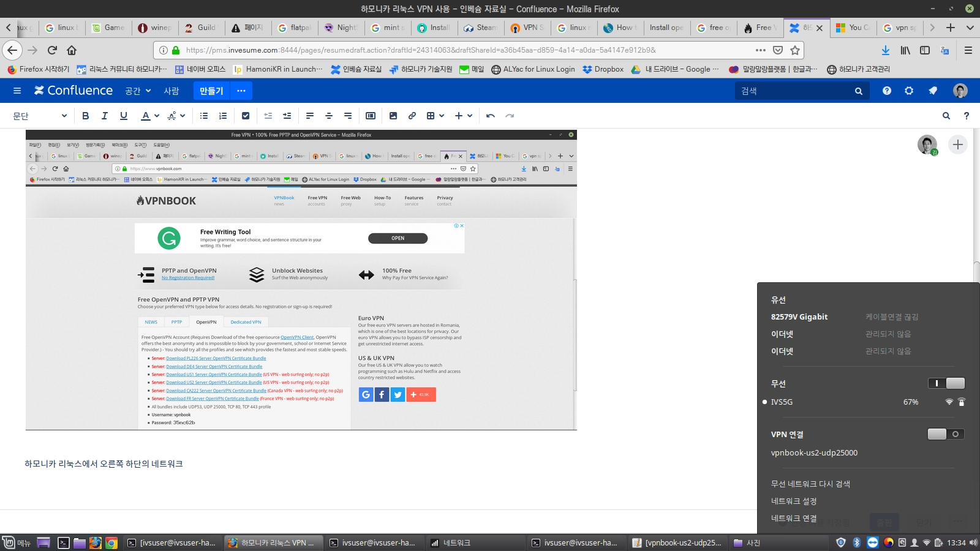Expand the table insert options arrow
The width and height of the screenshot is (980, 551).
(442, 116)
